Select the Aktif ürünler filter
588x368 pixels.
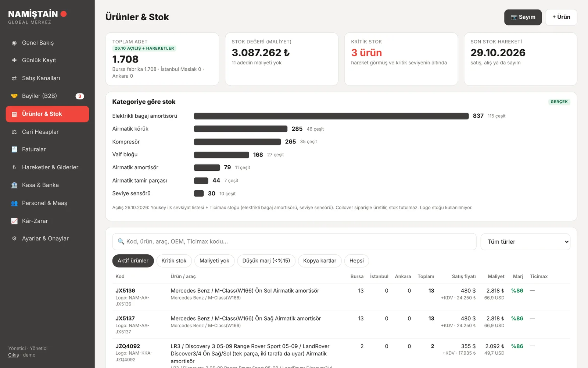tap(133, 261)
